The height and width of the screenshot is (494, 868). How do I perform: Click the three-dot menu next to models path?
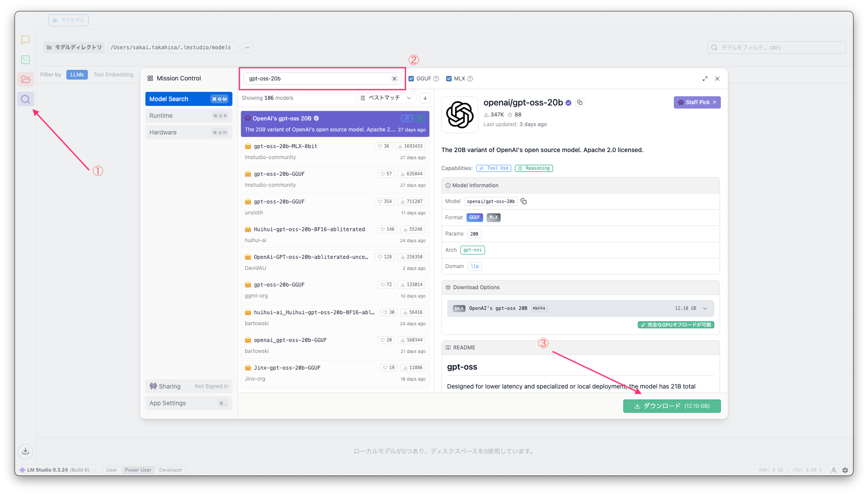[x=248, y=47]
